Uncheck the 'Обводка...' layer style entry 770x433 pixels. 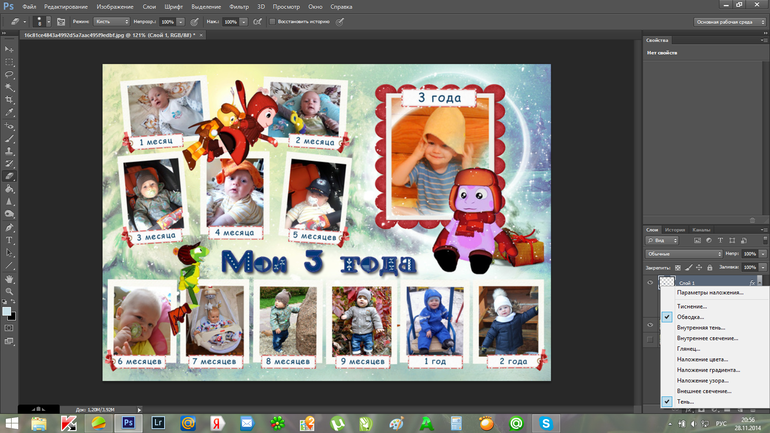click(691, 317)
